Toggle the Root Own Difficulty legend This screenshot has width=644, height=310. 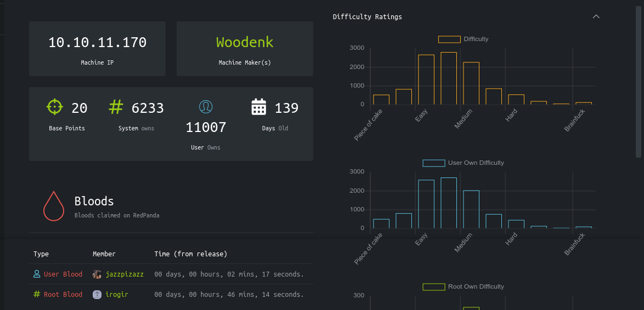click(x=433, y=286)
